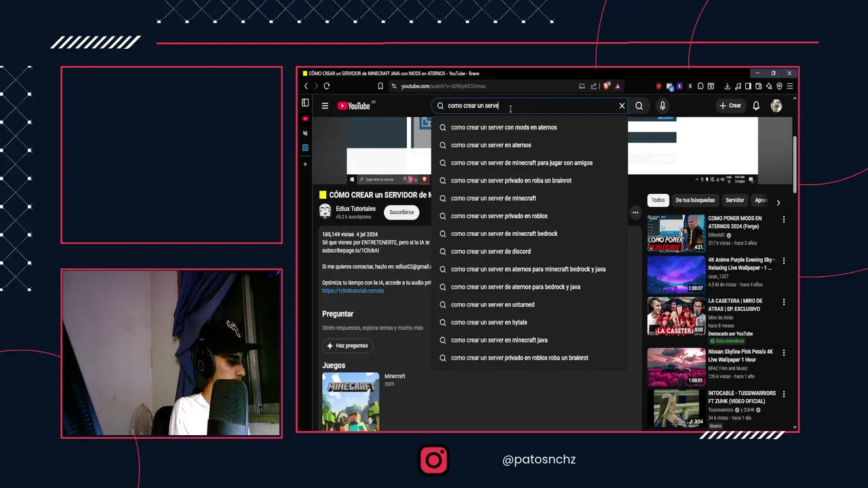Select the 'De tus búsquedas' chip
Viewport: 868px width, 488px height.
(695, 200)
